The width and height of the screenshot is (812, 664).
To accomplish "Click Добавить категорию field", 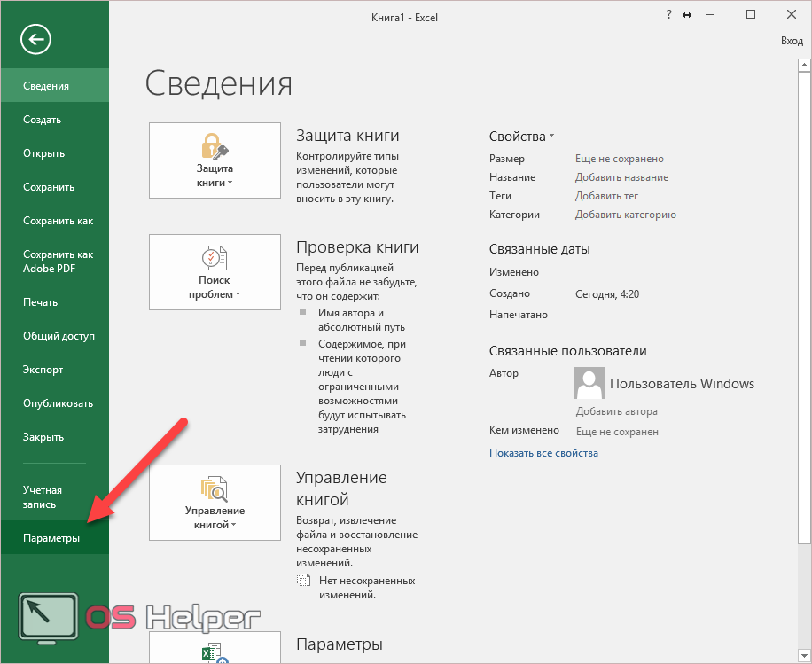I will (625, 215).
